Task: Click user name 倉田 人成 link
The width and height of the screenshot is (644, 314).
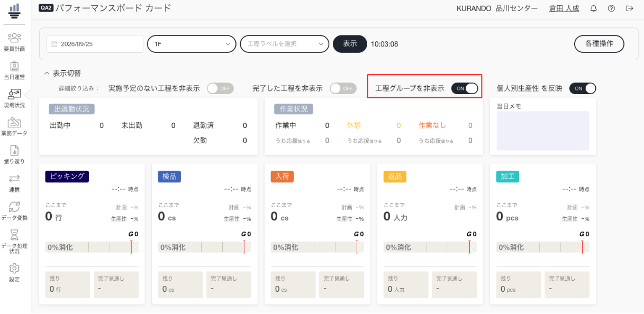Action: [x=564, y=8]
